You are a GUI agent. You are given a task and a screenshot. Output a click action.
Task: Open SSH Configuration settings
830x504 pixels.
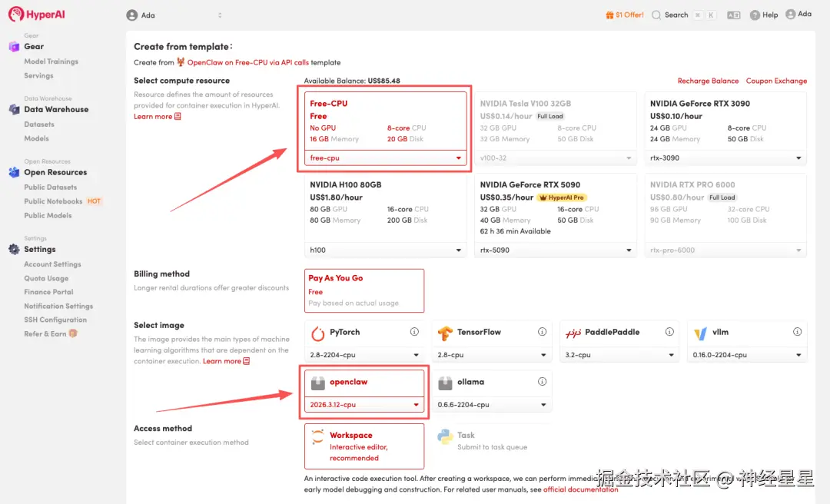[x=55, y=320]
